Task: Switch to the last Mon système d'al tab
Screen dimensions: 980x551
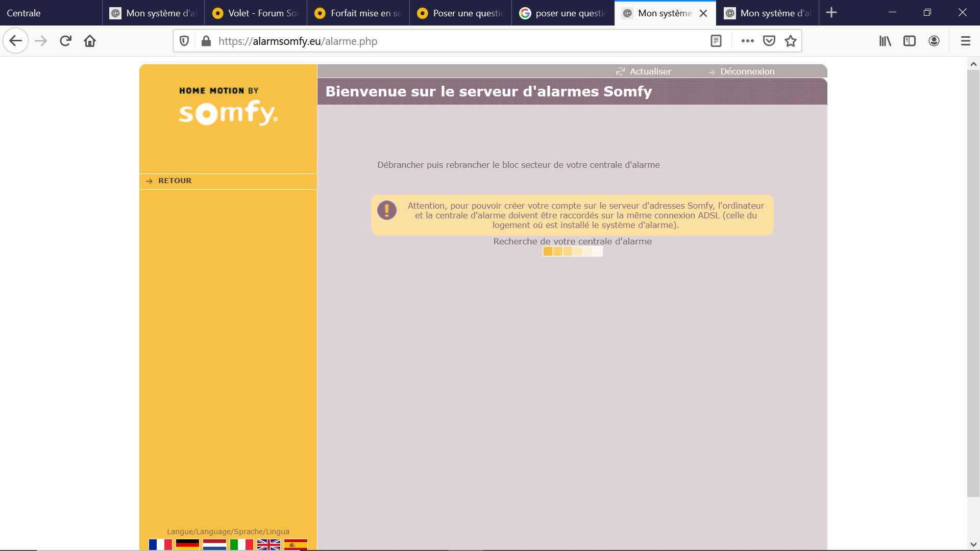Action: 767,13
